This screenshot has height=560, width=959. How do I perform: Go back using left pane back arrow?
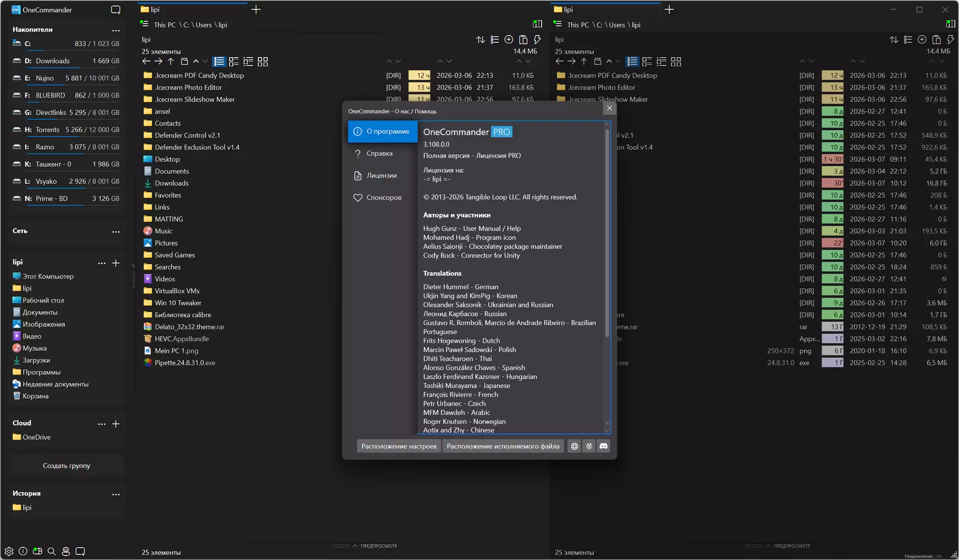point(146,61)
